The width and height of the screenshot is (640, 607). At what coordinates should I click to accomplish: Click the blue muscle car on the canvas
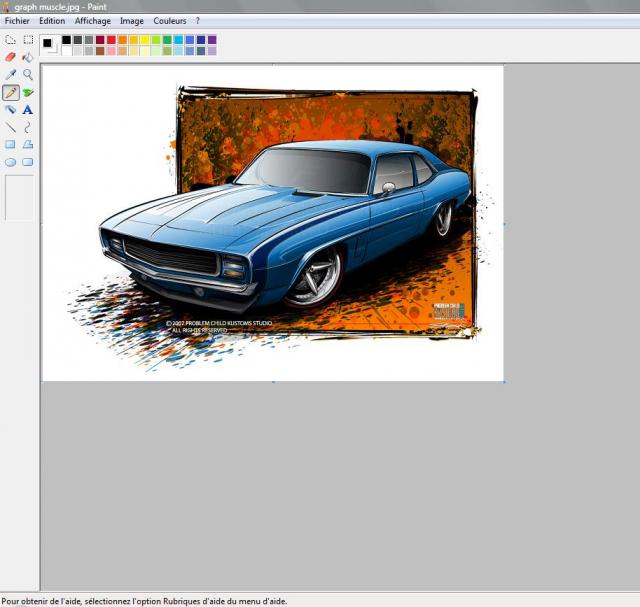(286, 225)
